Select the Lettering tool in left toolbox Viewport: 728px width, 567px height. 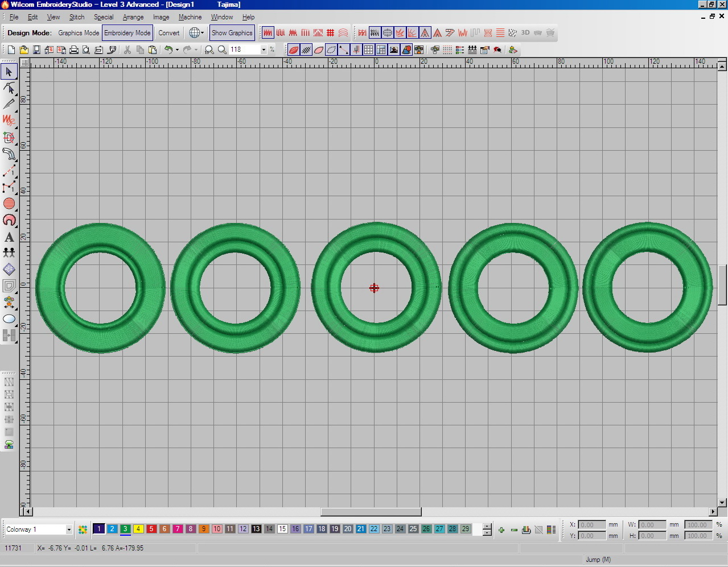pyautogui.click(x=9, y=237)
